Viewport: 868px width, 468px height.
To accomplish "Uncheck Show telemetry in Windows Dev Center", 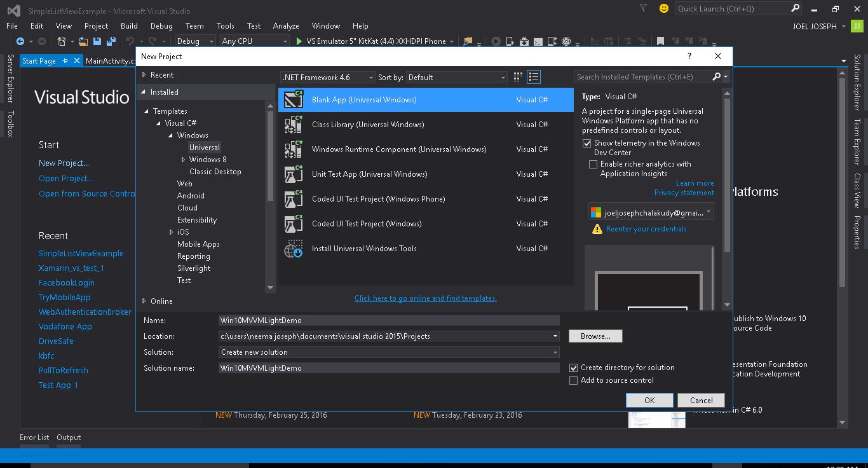I will click(587, 144).
